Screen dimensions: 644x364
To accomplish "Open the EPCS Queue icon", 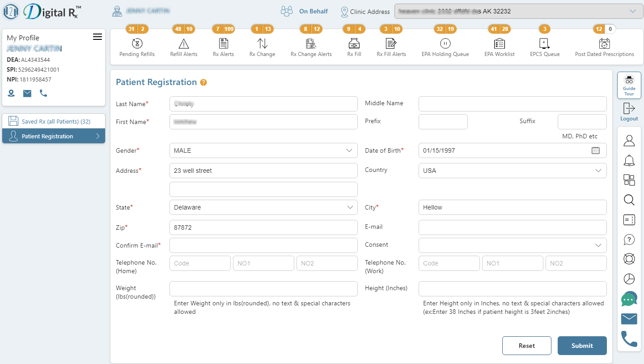I will (544, 44).
